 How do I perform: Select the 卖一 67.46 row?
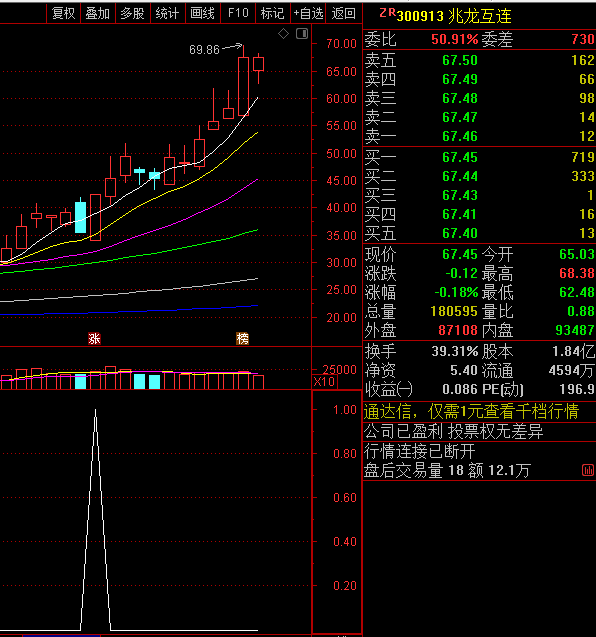(x=479, y=136)
